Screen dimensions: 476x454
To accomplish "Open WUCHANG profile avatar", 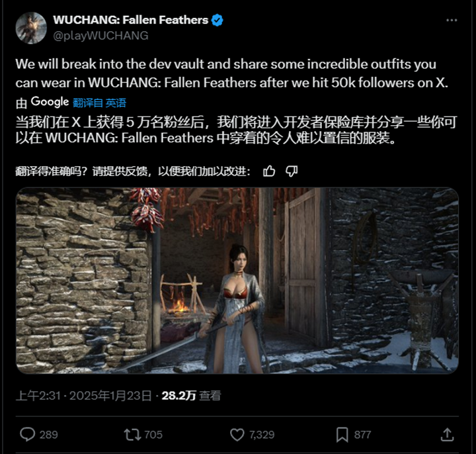I will [x=31, y=28].
